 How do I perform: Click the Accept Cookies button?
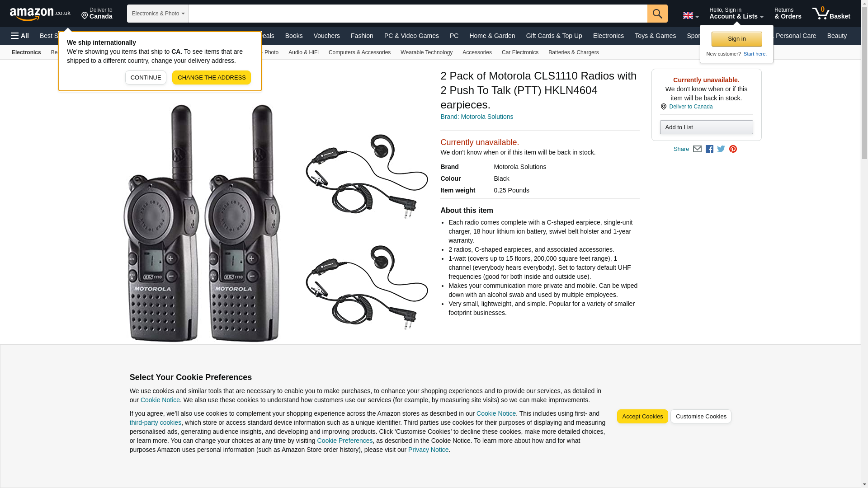coord(642,417)
